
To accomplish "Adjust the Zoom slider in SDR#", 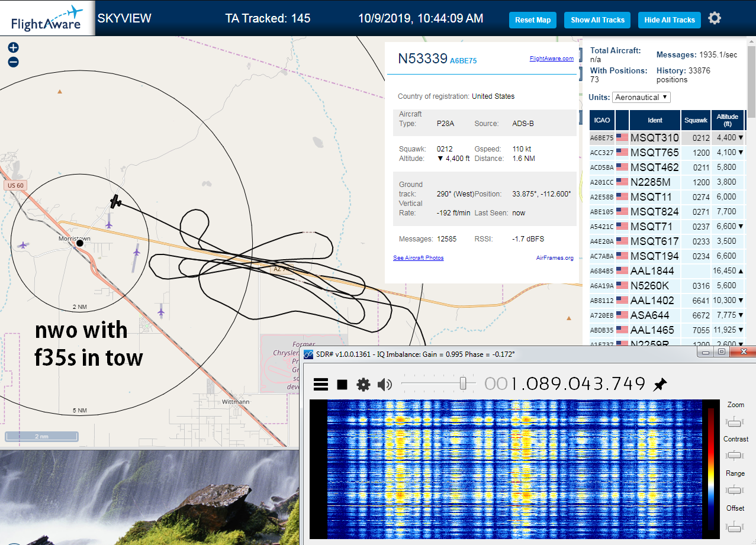I will [735, 421].
